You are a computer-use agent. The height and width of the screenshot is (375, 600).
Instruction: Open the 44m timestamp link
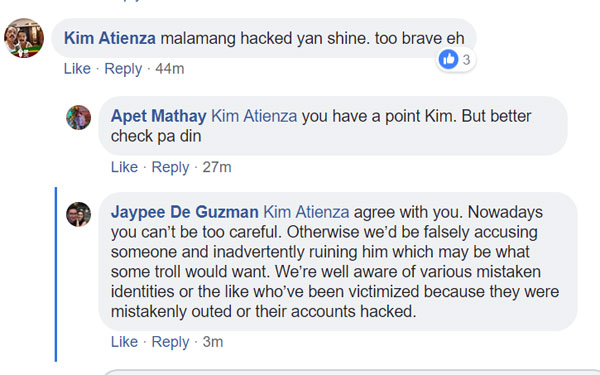click(170, 69)
